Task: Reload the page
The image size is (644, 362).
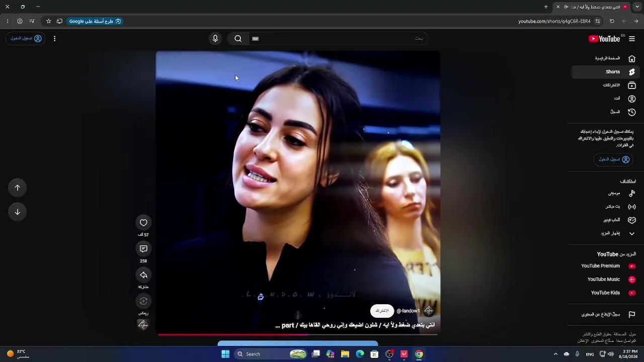Action: tap(612, 21)
